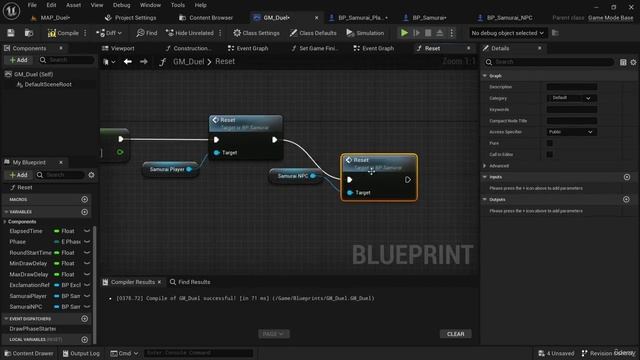Collapse the Outputs section

point(485,200)
